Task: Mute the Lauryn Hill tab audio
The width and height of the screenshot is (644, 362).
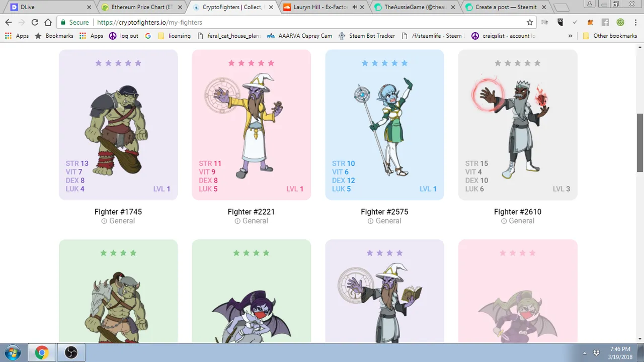Action: point(355,7)
